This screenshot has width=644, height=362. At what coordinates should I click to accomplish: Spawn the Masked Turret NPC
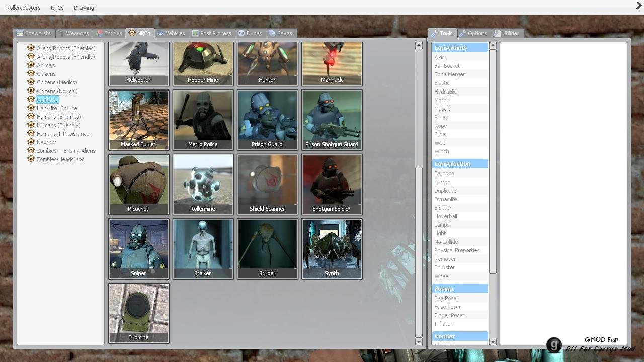click(x=138, y=120)
